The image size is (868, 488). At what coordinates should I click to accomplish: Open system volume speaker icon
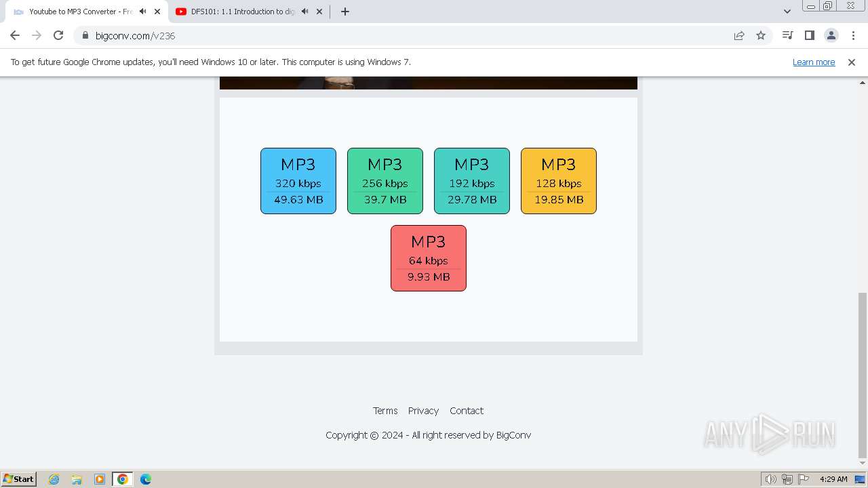click(770, 479)
